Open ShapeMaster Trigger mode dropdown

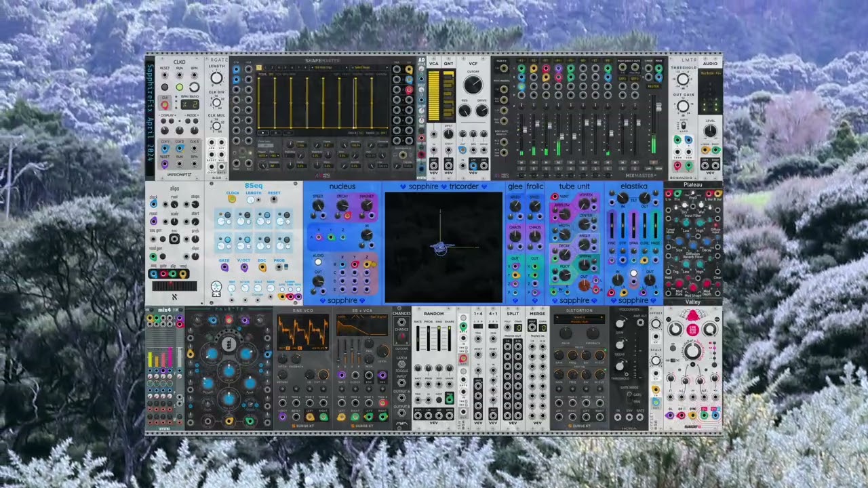(x=263, y=156)
